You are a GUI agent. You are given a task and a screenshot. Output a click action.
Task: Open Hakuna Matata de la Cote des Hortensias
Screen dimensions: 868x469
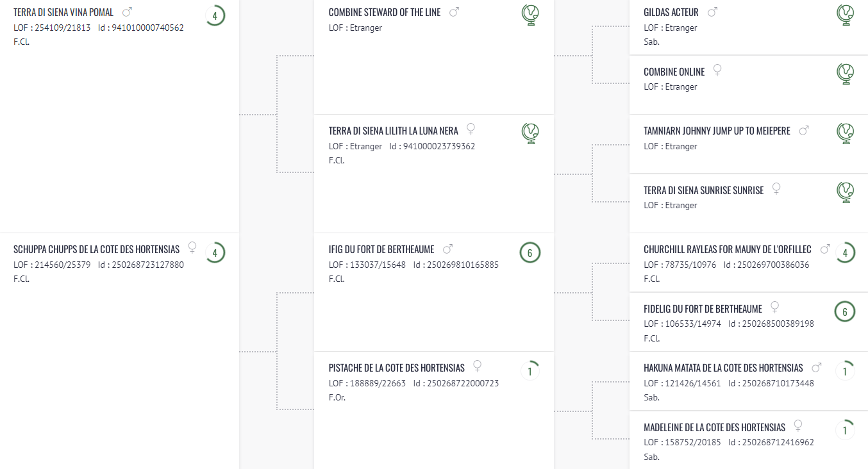click(x=723, y=368)
